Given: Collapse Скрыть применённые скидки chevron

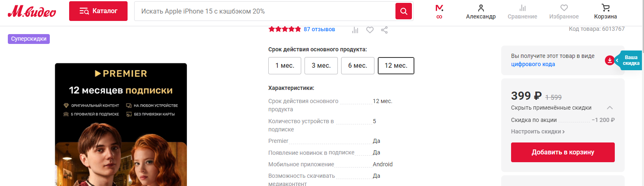Looking at the screenshot, I should coord(610,108).
